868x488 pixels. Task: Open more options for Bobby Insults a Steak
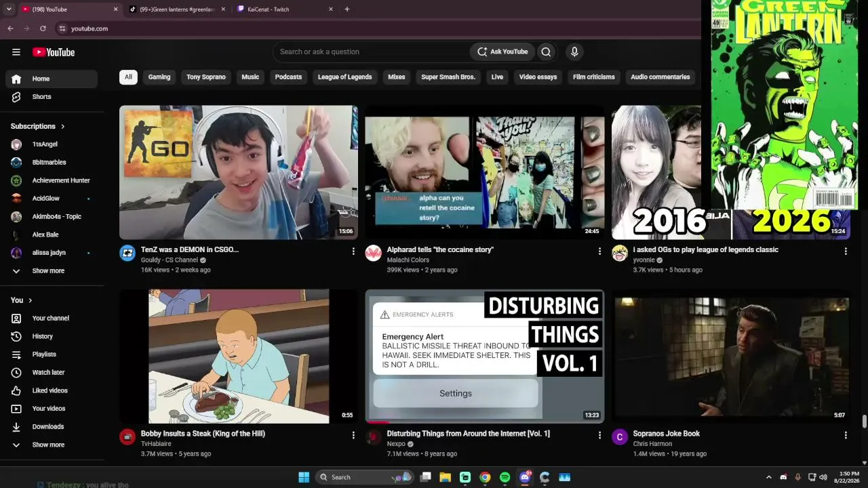353,435
